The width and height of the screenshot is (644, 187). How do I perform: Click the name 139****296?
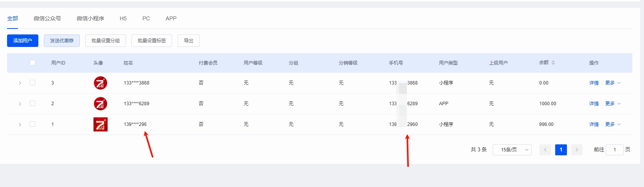(x=135, y=124)
